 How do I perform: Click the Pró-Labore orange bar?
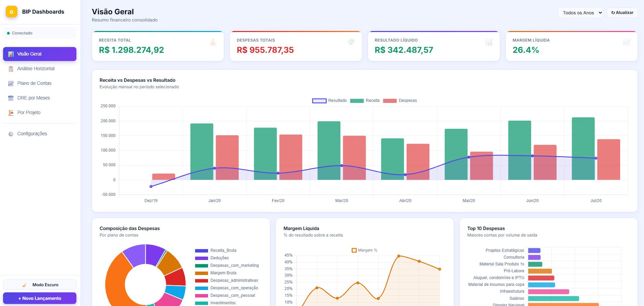(x=540, y=271)
